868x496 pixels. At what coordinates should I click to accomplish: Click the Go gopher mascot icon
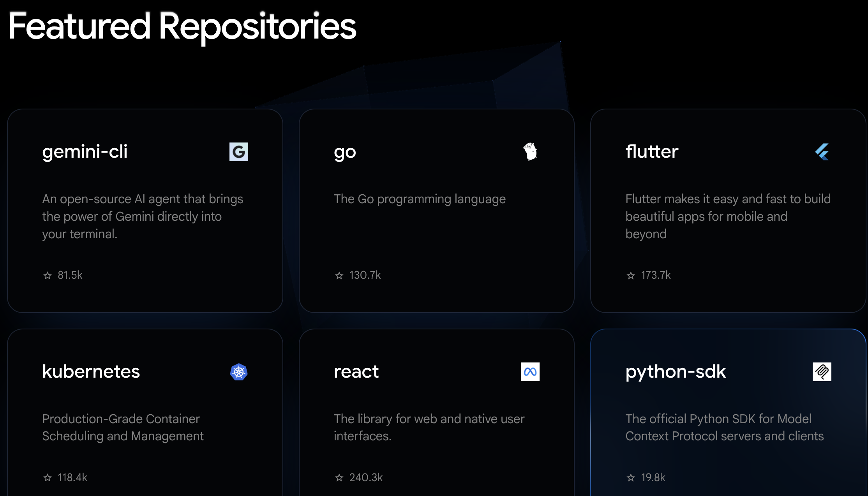click(x=530, y=151)
